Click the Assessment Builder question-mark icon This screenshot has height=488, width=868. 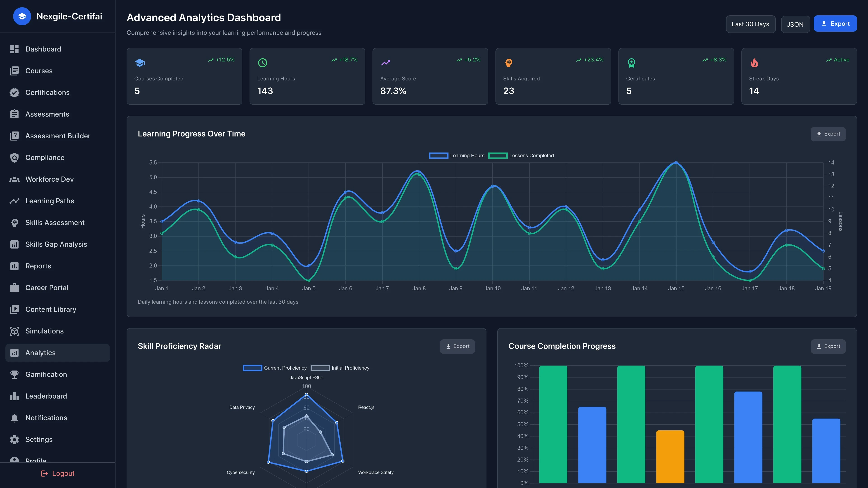coord(14,136)
